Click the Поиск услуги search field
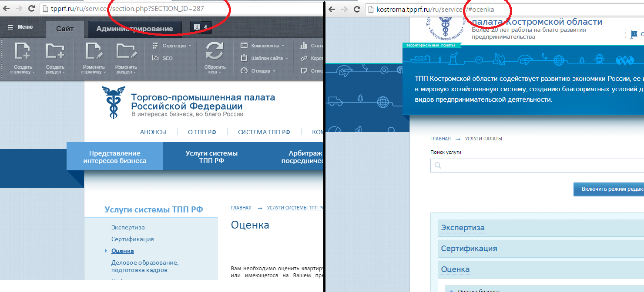 click(x=537, y=166)
